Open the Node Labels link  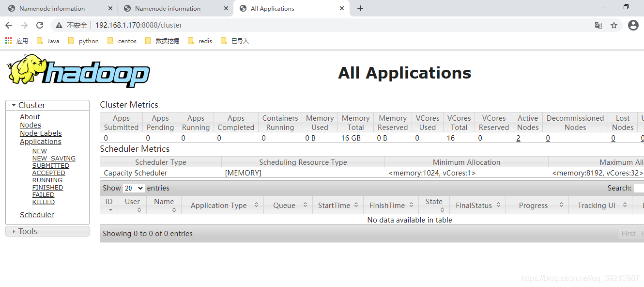(x=41, y=133)
